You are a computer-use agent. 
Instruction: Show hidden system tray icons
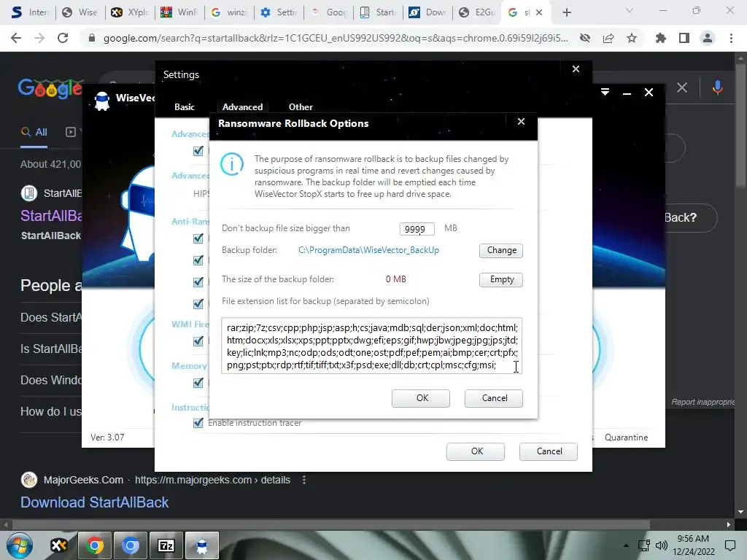pos(626,545)
